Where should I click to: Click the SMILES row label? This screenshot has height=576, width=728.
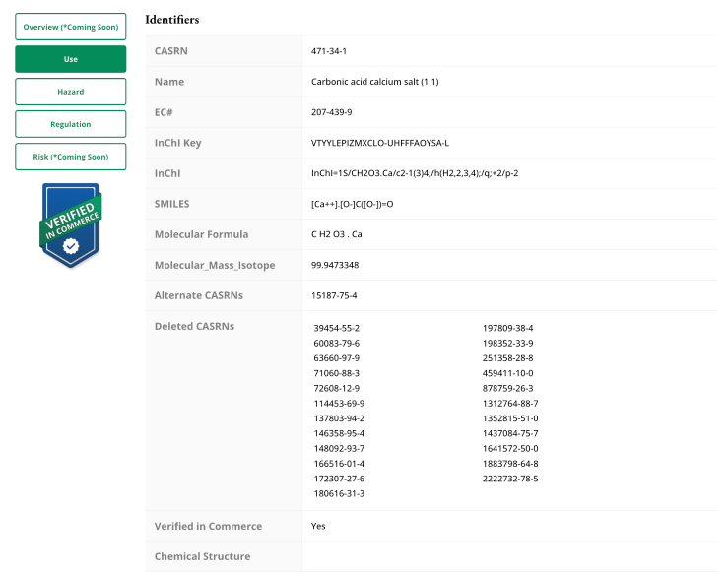click(x=171, y=204)
